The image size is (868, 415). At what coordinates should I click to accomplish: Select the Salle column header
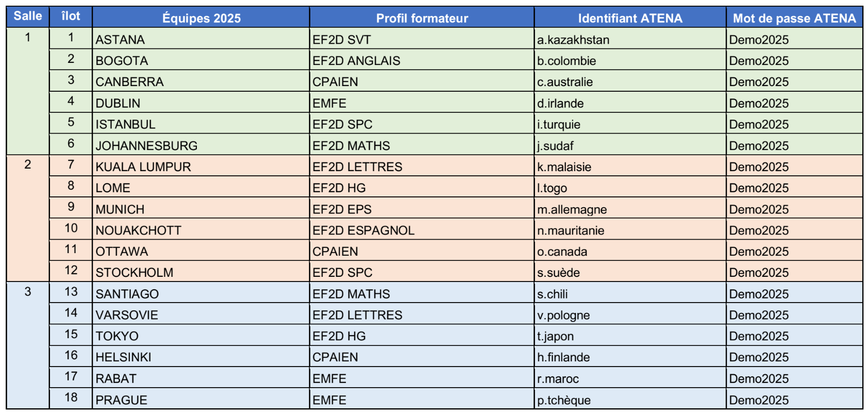click(28, 17)
